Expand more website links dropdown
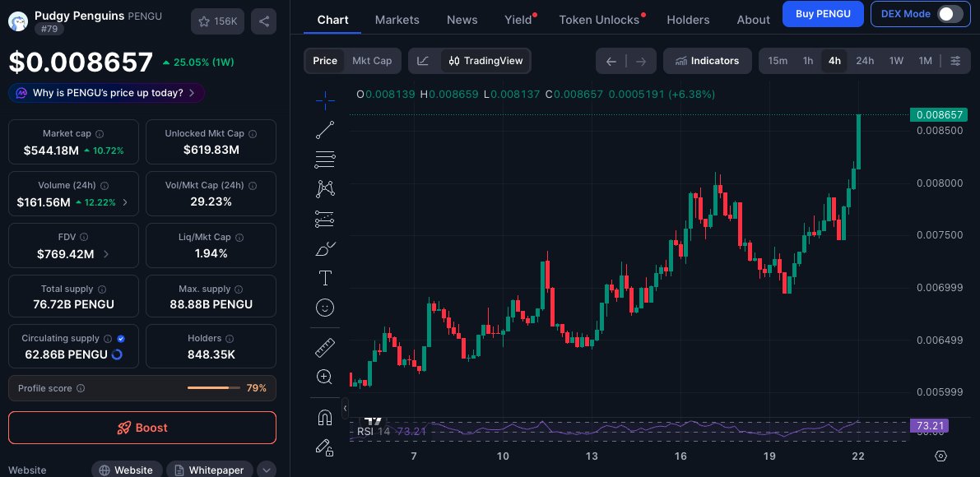 click(x=267, y=470)
